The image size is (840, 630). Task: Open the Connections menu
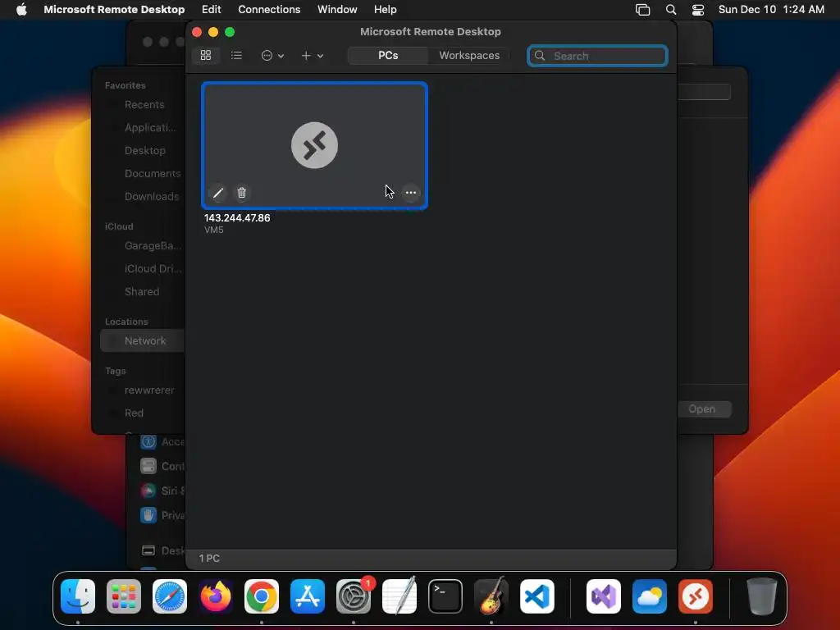tap(269, 10)
